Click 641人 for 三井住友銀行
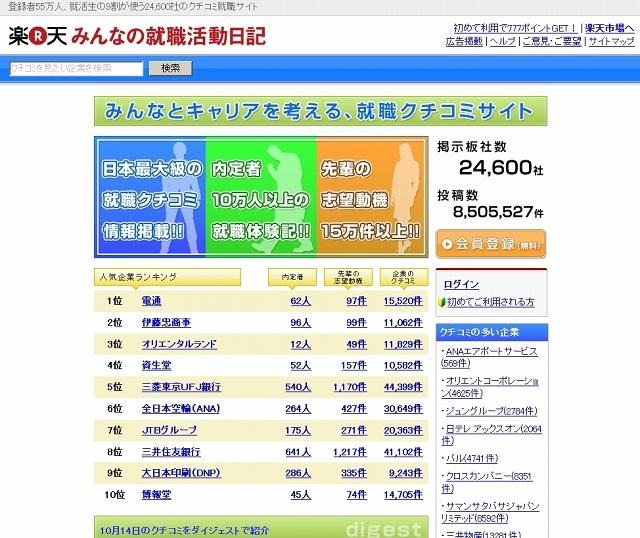This screenshot has width=640, height=538. coord(298,452)
